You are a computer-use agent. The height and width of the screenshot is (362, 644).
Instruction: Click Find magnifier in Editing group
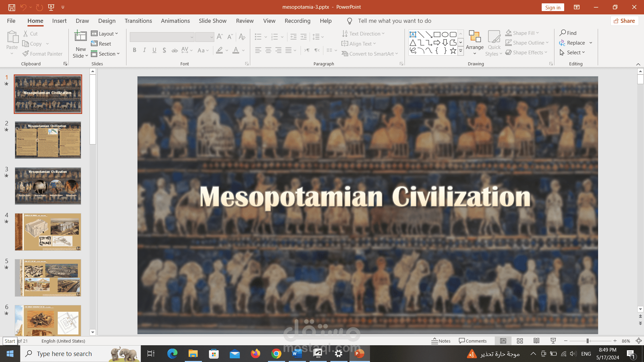click(x=568, y=33)
